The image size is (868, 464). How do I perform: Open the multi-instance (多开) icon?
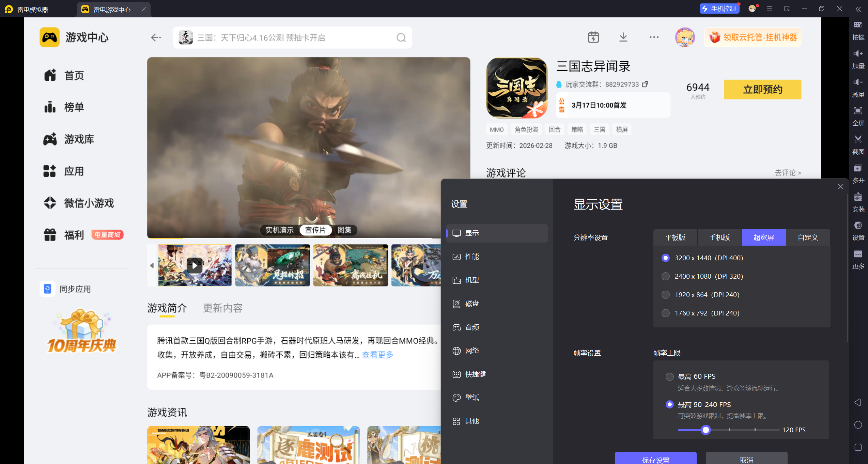point(858,168)
